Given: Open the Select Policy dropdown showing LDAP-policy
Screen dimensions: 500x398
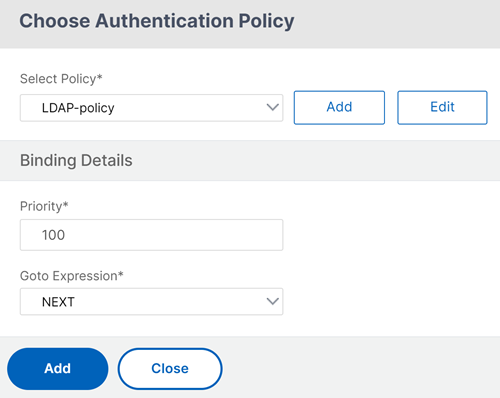Looking at the screenshot, I should (x=151, y=108).
